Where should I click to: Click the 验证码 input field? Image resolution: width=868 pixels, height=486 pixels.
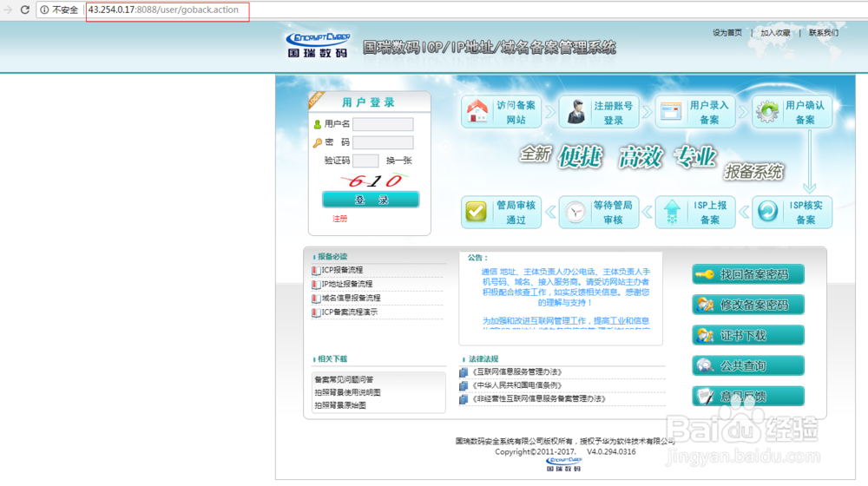tap(365, 161)
